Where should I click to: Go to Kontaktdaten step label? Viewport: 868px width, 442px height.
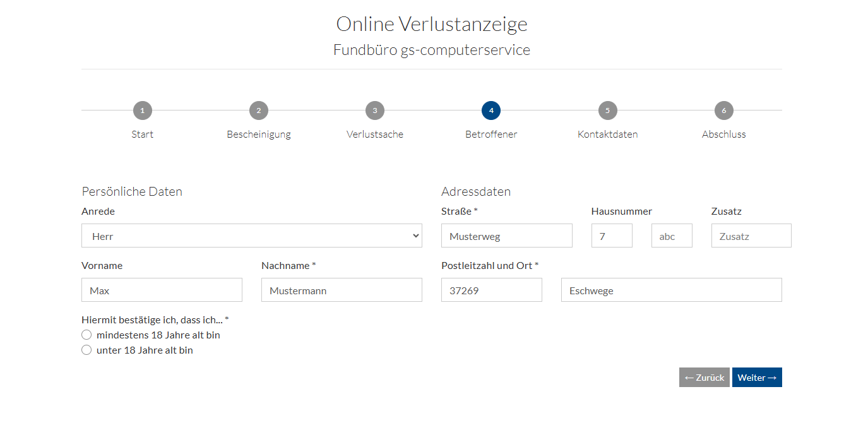click(x=607, y=134)
